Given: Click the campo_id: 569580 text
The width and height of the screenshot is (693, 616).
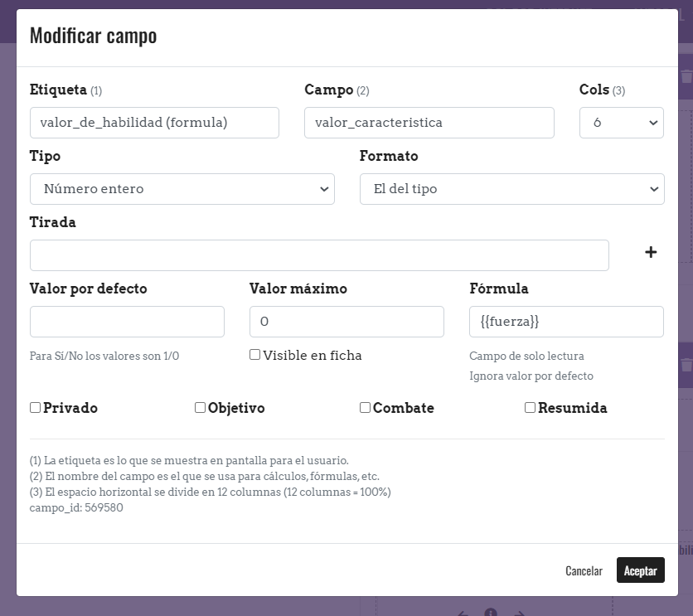Looking at the screenshot, I should tap(76, 507).
